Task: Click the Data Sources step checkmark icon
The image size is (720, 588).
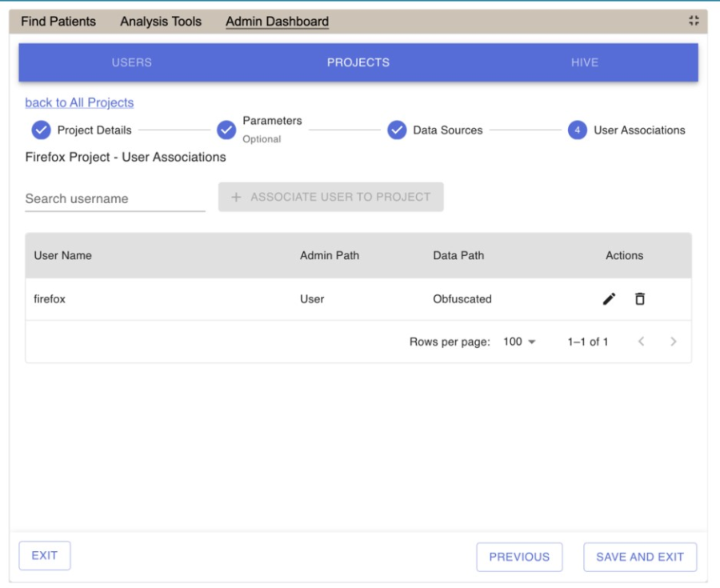Action: (x=397, y=130)
